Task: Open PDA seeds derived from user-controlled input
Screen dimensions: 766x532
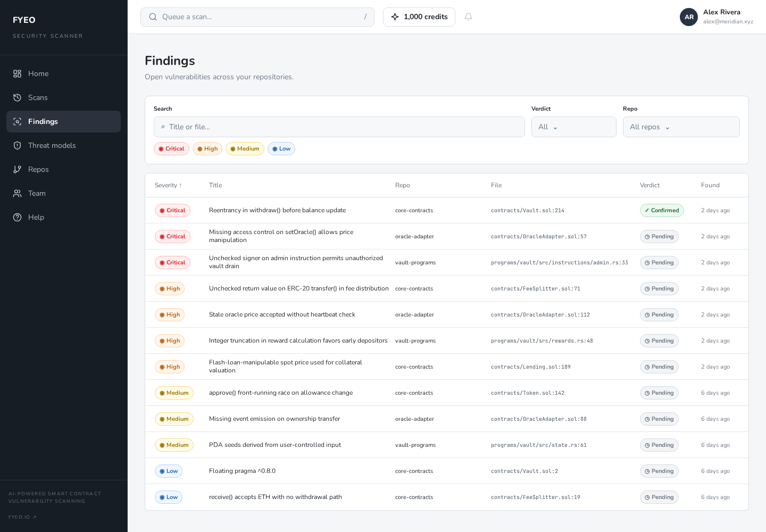Action: 275,445
